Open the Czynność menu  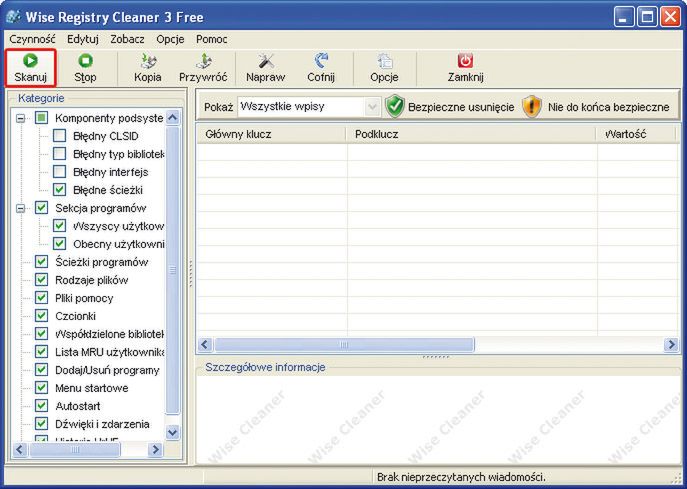[32, 39]
